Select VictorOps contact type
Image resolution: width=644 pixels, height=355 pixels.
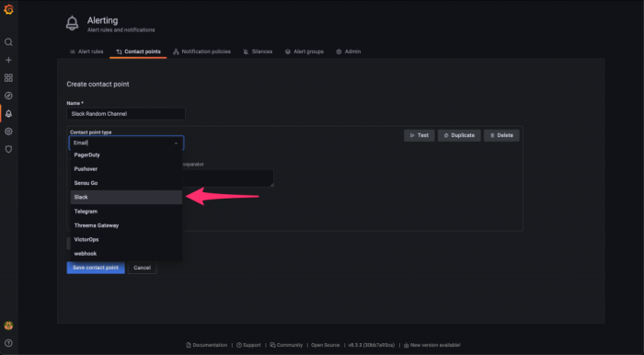pyautogui.click(x=126, y=239)
